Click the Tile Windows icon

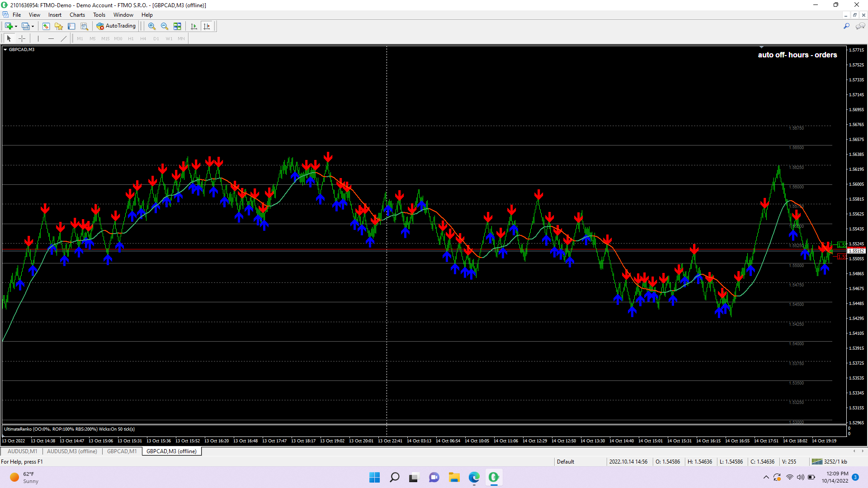click(177, 26)
